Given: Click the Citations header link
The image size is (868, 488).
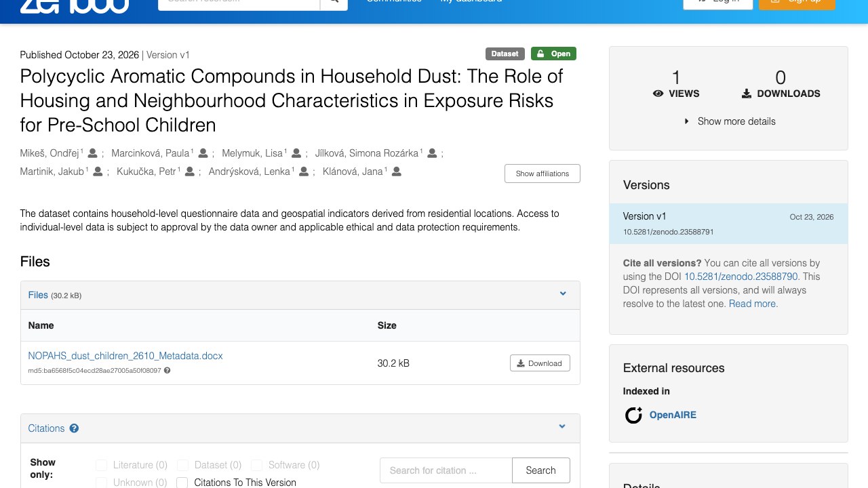Looking at the screenshot, I should click(x=46, y=428).
